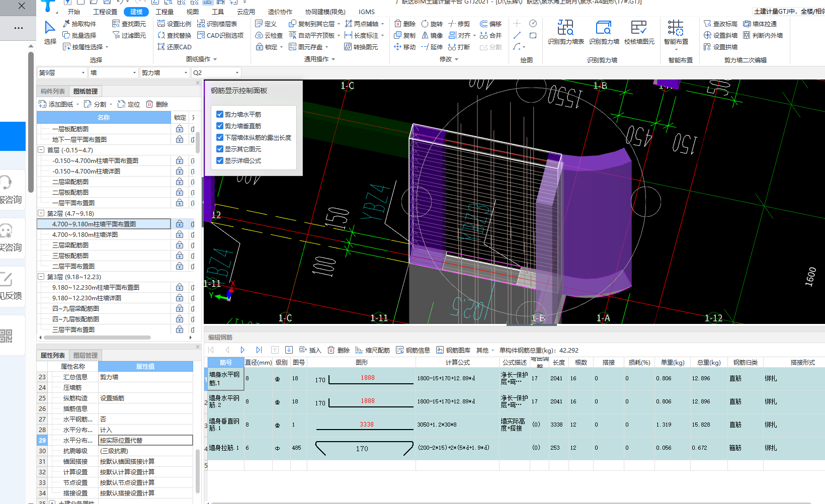Screen dimensions: 825x504
Task: Select the 旋转 rotate tool
Action: tap(432, 24)
